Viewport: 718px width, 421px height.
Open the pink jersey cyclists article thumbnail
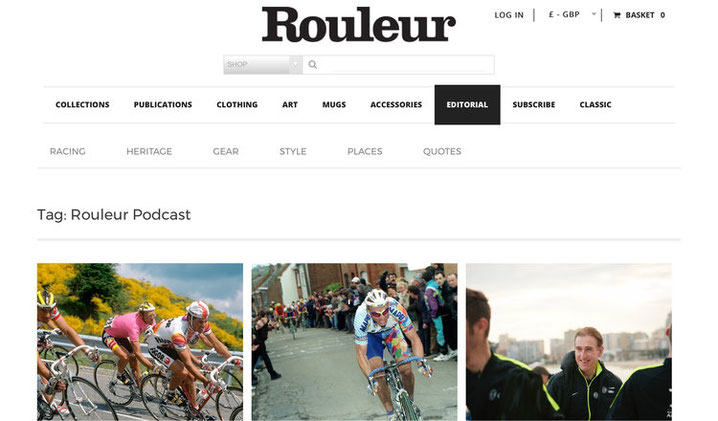pyautogui.click(x=140, y=342)
